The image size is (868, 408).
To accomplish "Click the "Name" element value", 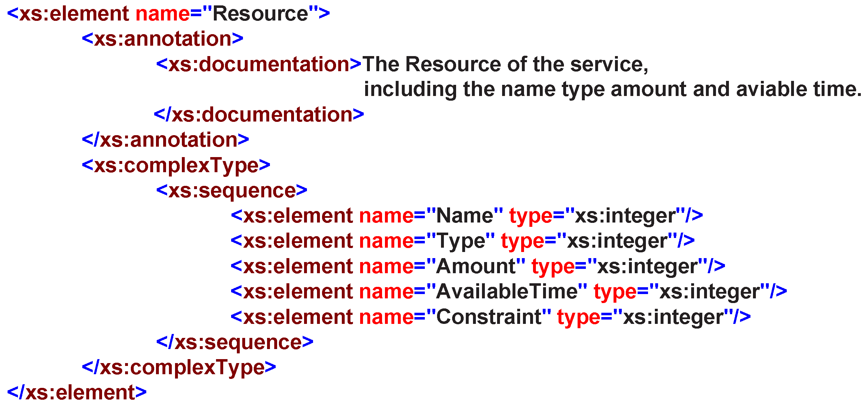I will click(464, 216).
